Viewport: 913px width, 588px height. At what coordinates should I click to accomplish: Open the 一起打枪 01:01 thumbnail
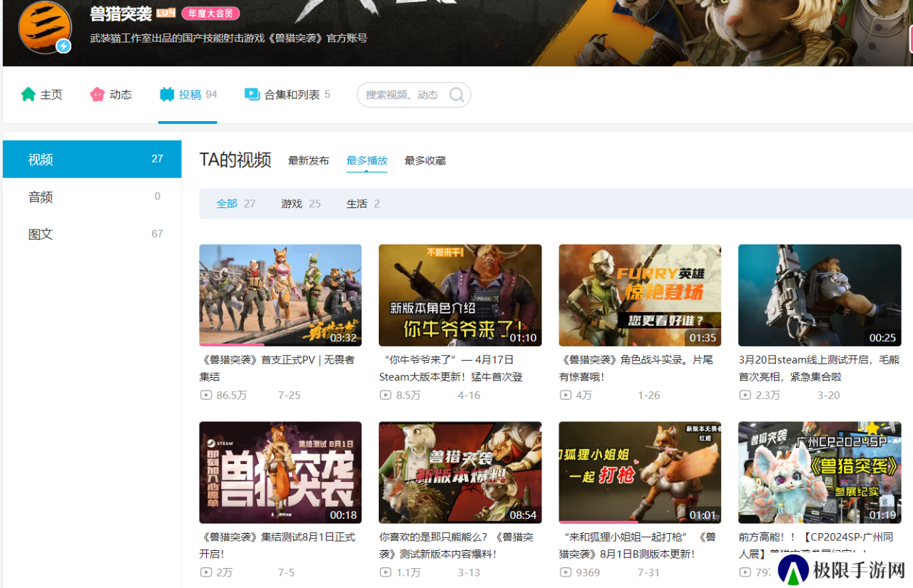640,473
